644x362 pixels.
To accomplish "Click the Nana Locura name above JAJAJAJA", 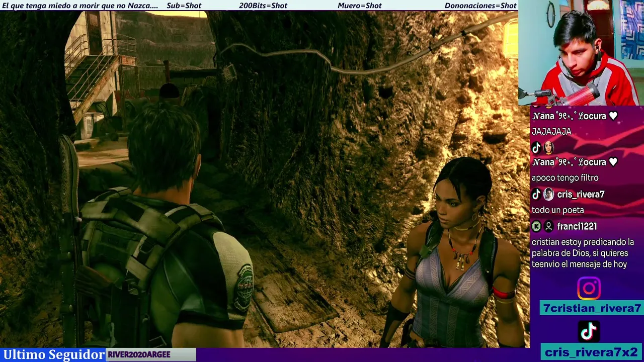I will (574, 116).
